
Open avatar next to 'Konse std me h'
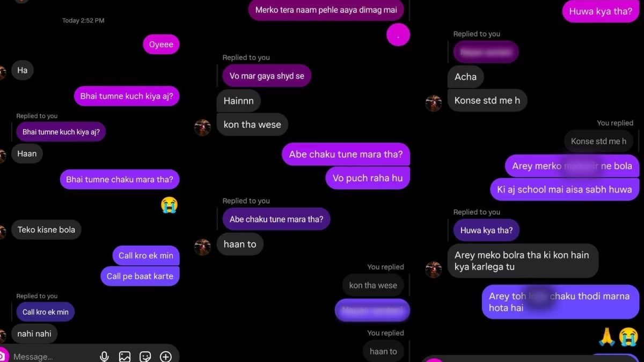pos(434,103)
